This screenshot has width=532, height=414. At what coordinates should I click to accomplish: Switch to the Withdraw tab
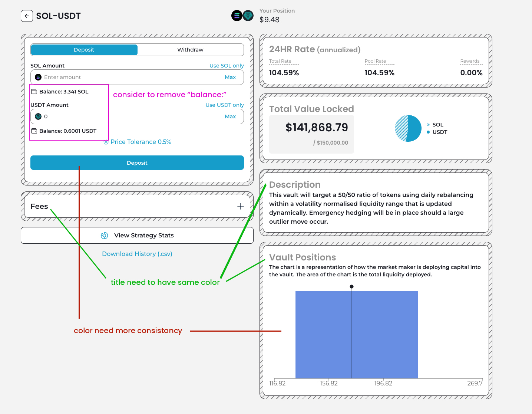[x=190, y=50]
